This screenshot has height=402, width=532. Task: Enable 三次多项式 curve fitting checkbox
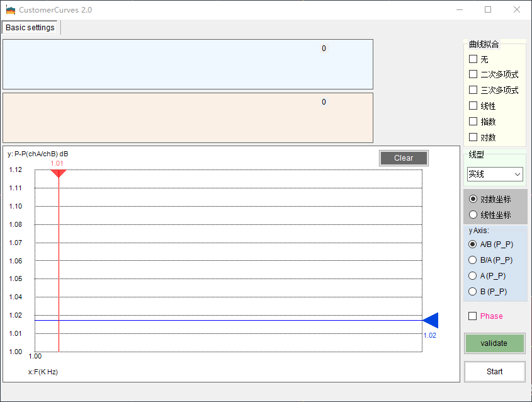[473, 89]
